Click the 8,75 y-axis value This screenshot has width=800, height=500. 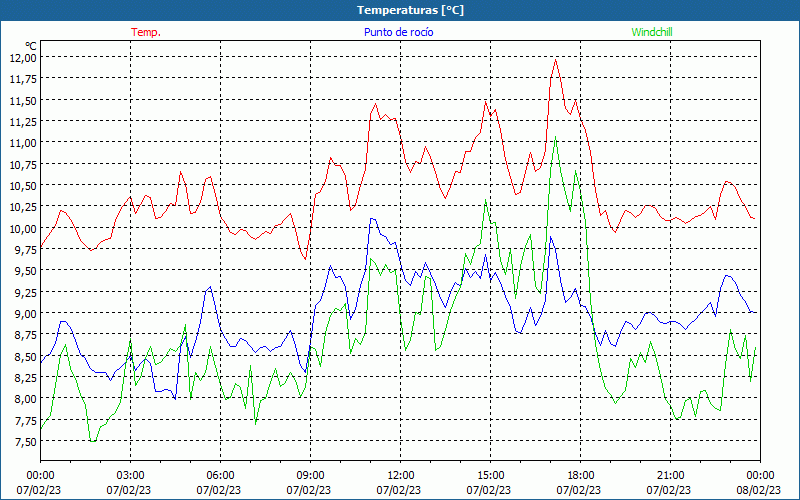(26, 335)
